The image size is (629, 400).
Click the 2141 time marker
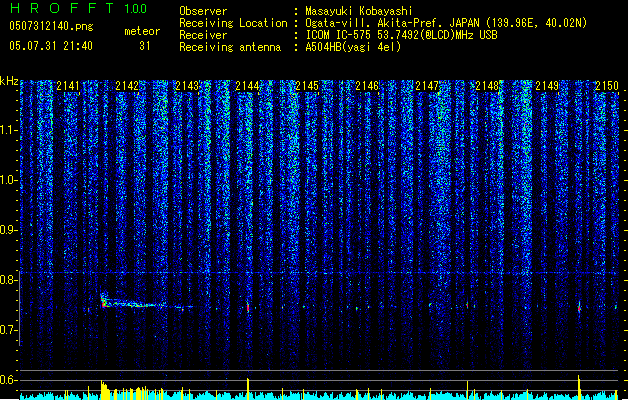[x=68, y=86]
